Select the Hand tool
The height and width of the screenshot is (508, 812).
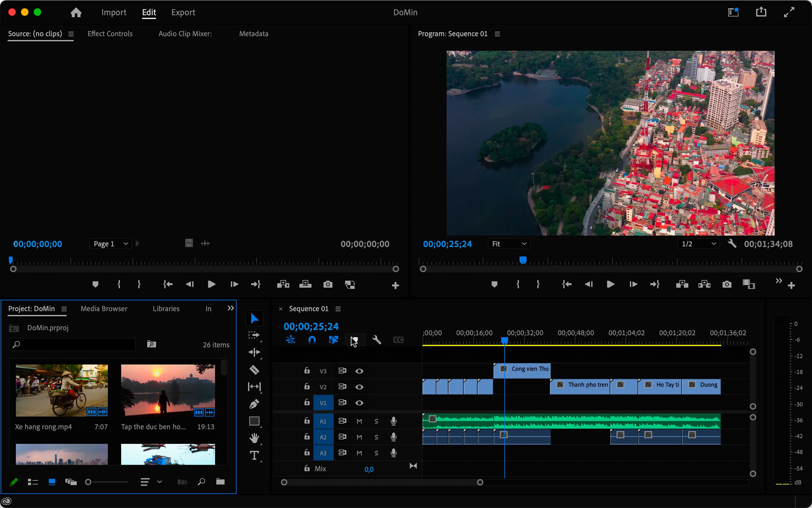pos(254,438)
